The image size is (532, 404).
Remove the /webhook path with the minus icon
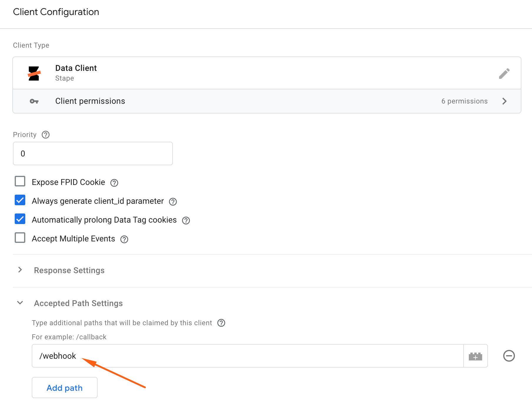tap(509, 356)
